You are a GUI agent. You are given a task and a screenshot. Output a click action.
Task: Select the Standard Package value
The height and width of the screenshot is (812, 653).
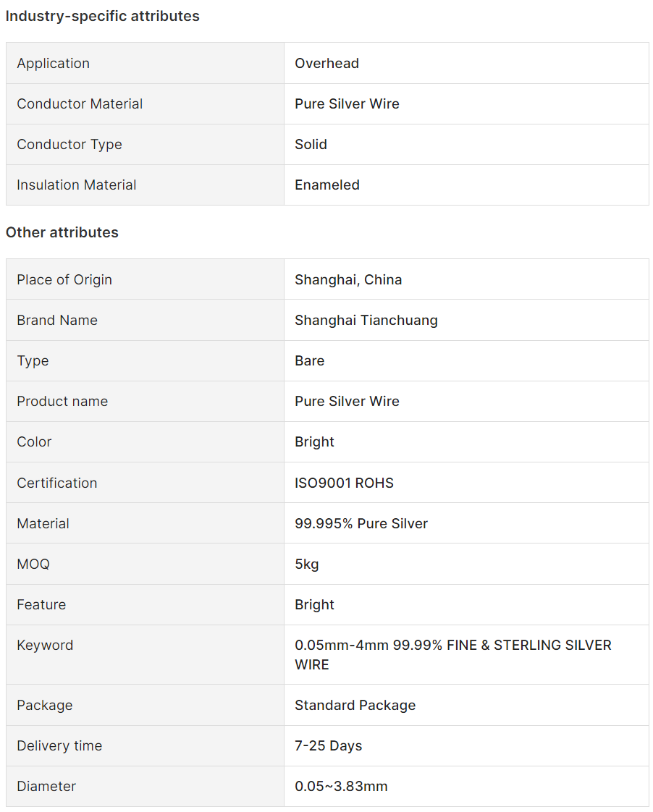point(355,706)
